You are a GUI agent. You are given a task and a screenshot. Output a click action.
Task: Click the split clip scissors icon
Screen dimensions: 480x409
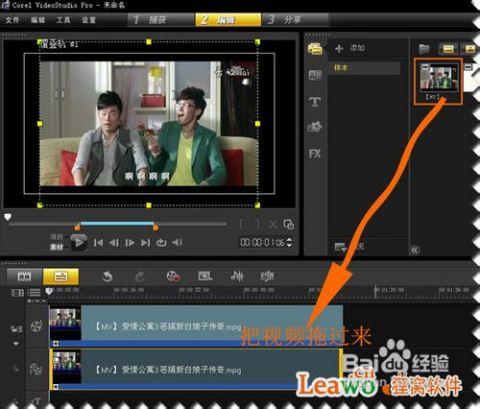pos(273,224)
